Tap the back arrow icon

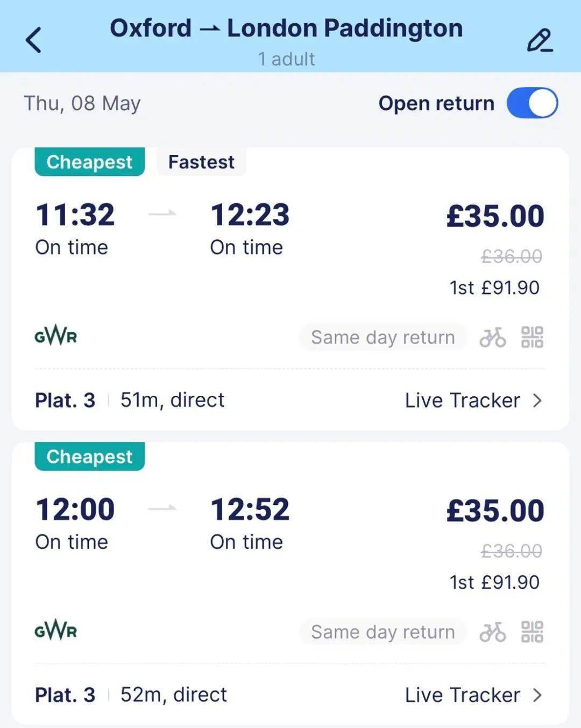(x=33, y=40)
